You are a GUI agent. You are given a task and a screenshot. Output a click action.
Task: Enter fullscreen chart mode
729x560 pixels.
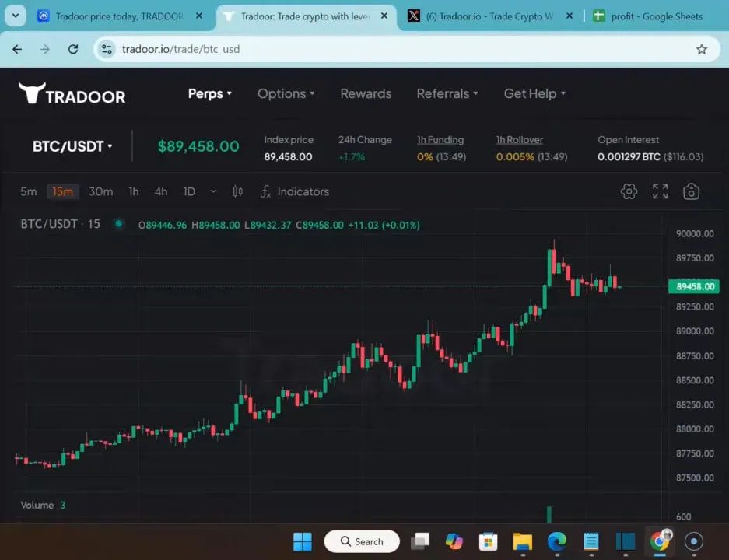click(x=660, y=191)
